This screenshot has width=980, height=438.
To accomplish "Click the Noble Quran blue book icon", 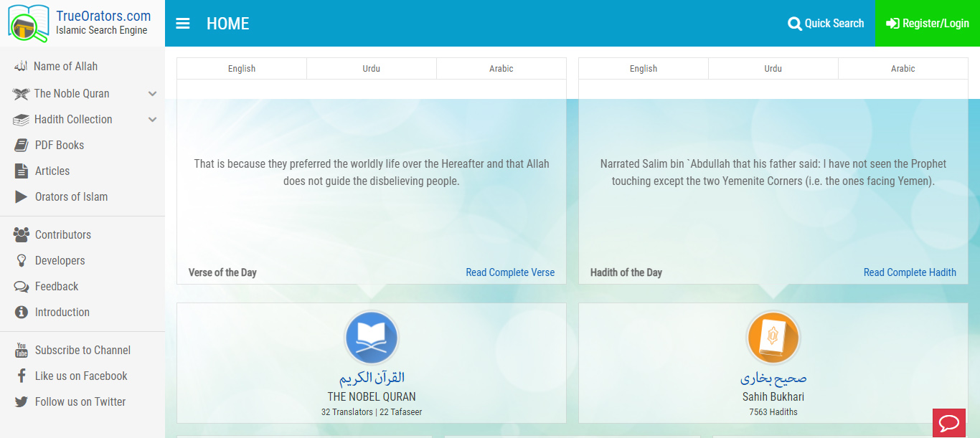I will (372, 338).
